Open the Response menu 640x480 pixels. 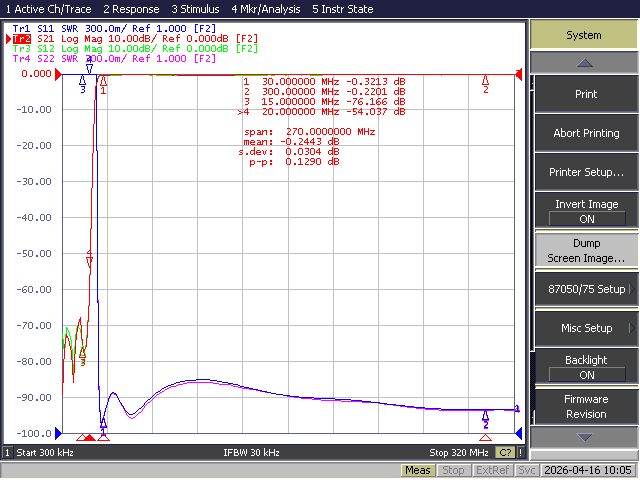tap(131, 9)
